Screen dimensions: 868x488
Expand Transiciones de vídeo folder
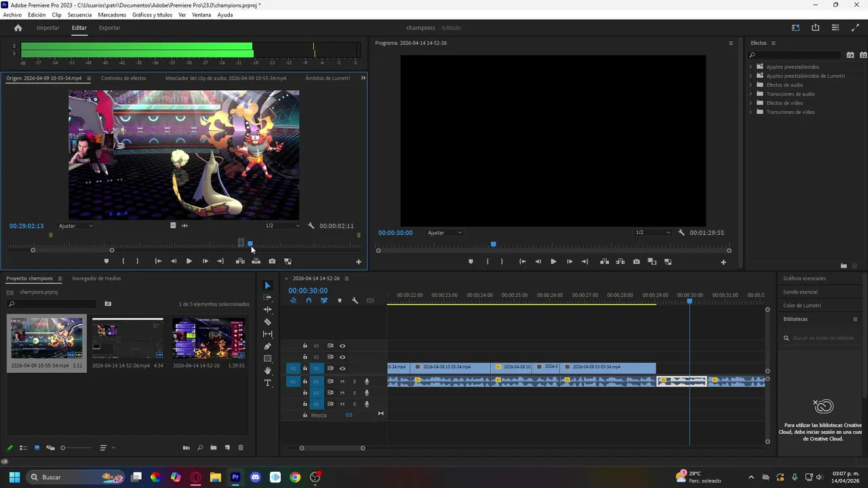[x=751, y=112]
